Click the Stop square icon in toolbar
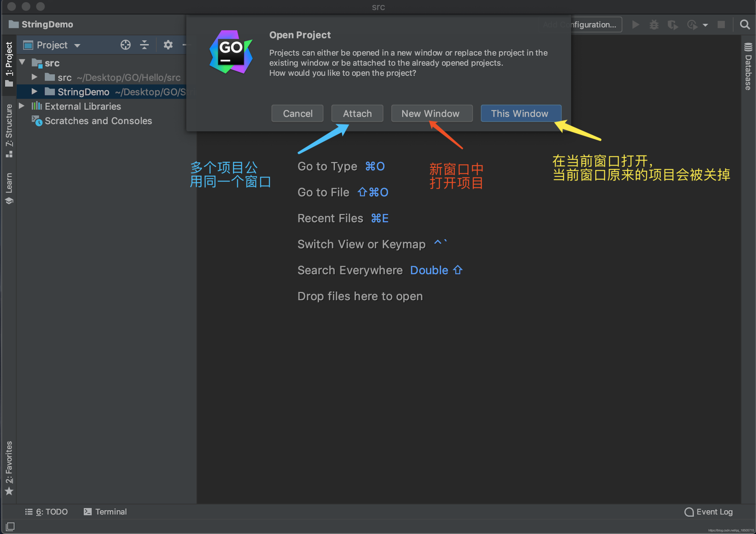756x534 pixels. [721, 25]
